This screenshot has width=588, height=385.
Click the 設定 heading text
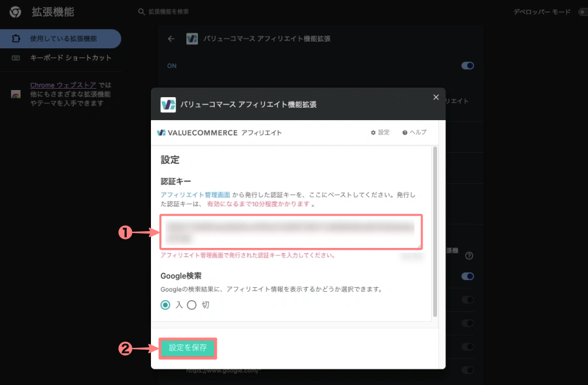click(x=170, y=160)
